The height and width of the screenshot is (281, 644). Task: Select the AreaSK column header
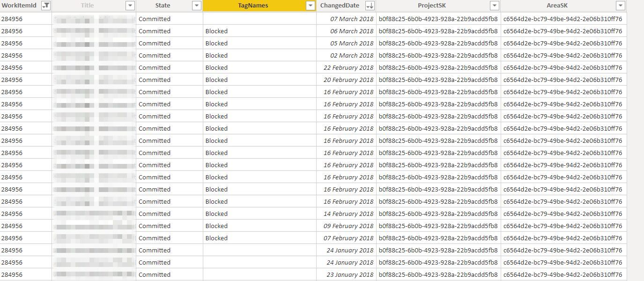[x=563, y=6]
